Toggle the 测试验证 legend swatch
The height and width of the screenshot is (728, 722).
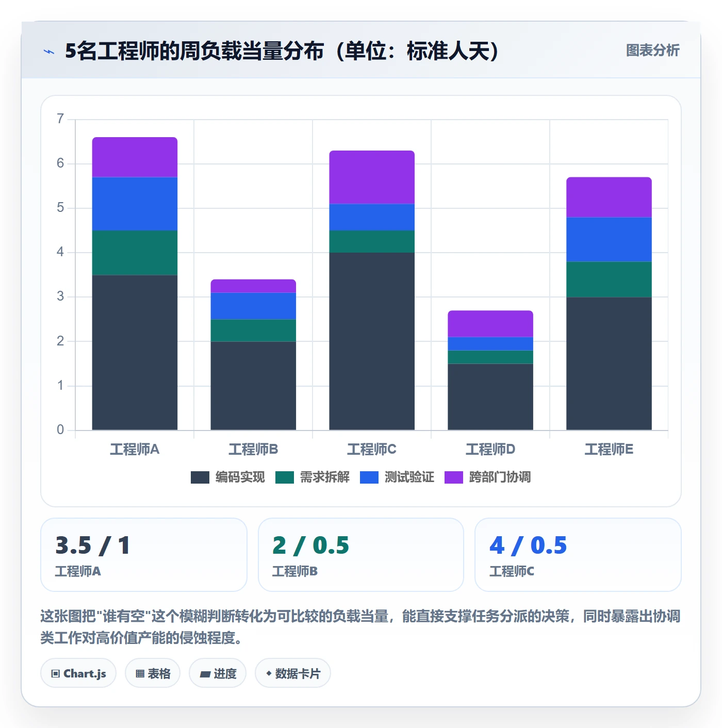369,477
